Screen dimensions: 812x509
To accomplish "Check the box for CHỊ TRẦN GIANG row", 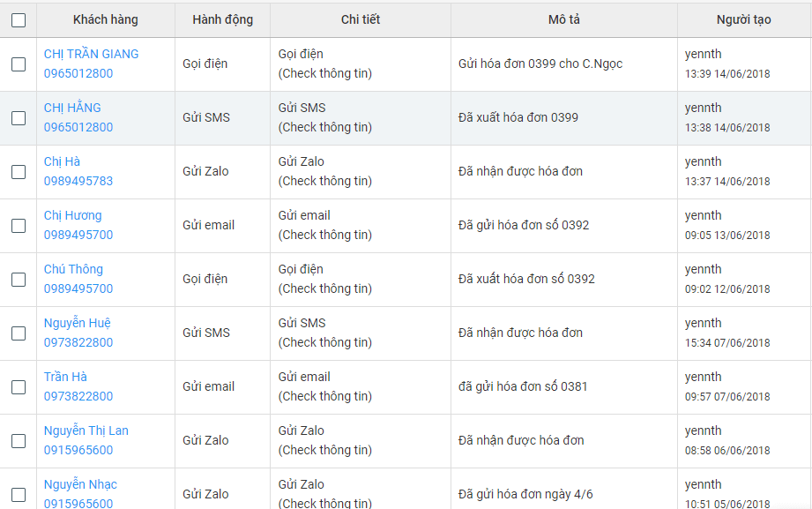I will point(19,64).
